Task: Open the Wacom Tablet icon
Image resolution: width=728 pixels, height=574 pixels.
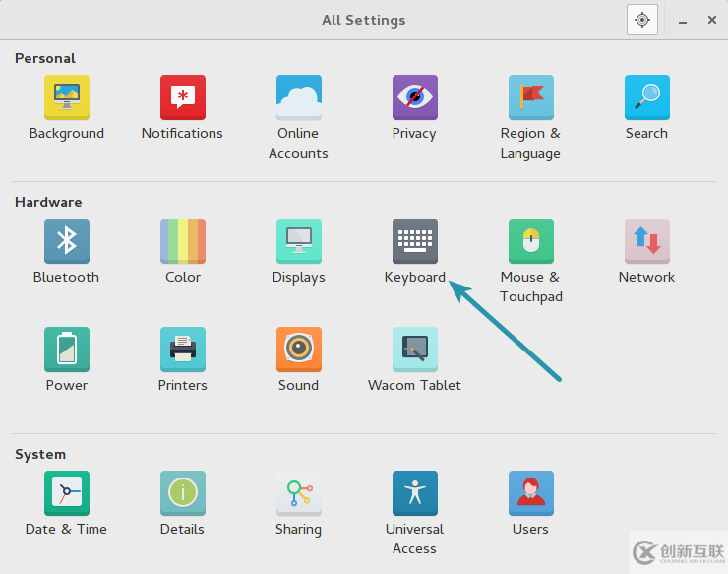Action: 415,350
